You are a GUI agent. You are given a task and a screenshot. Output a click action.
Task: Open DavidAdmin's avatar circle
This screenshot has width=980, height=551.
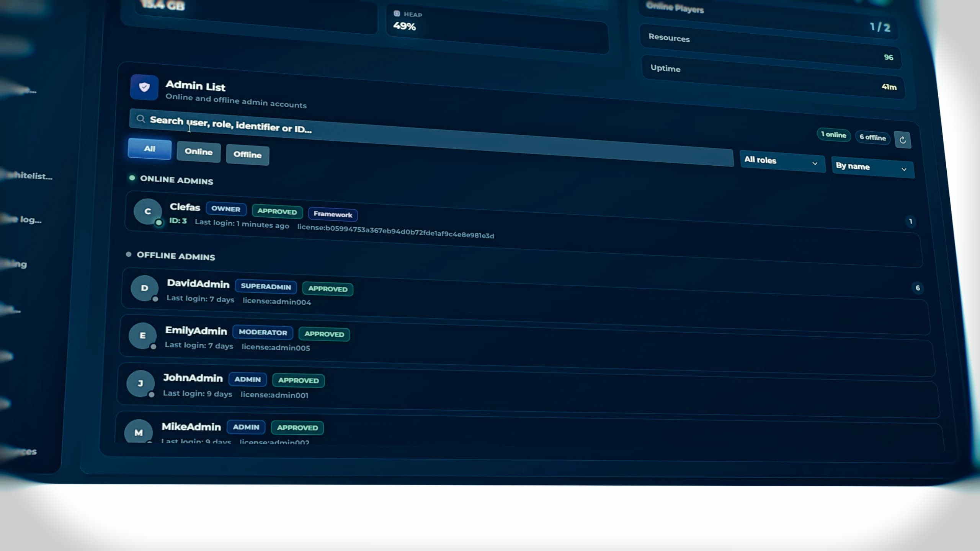tap(144, 288)
